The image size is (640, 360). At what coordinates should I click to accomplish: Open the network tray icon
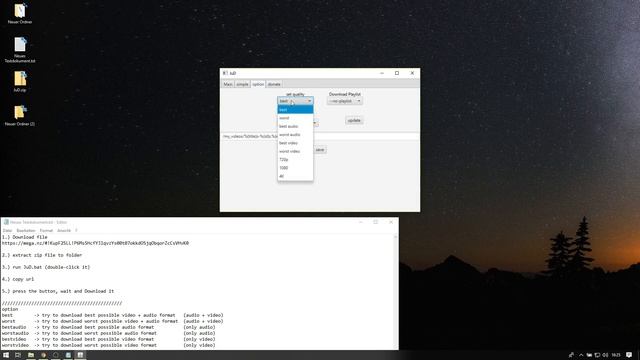click(x=597, y=355)
